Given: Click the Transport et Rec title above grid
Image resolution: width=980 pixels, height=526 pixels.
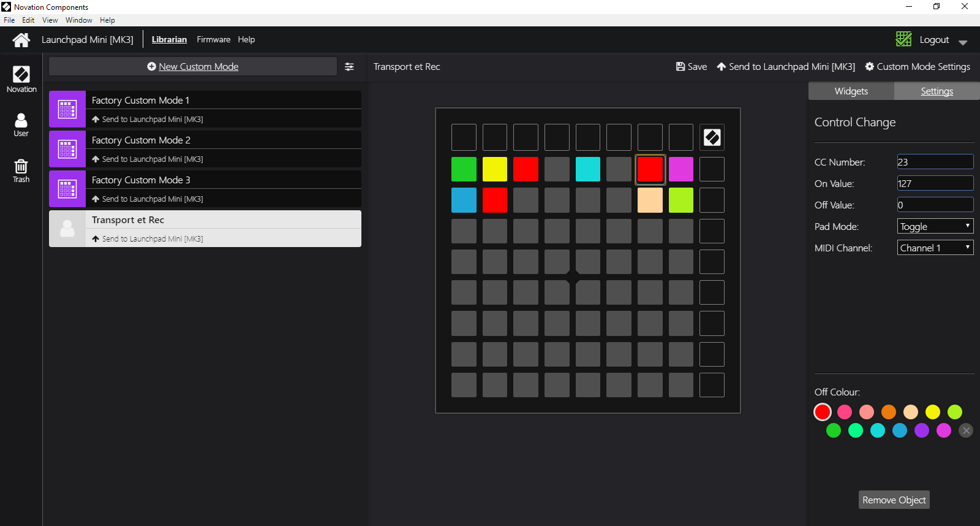Looking at the screenshot, I should coord(407,66).
